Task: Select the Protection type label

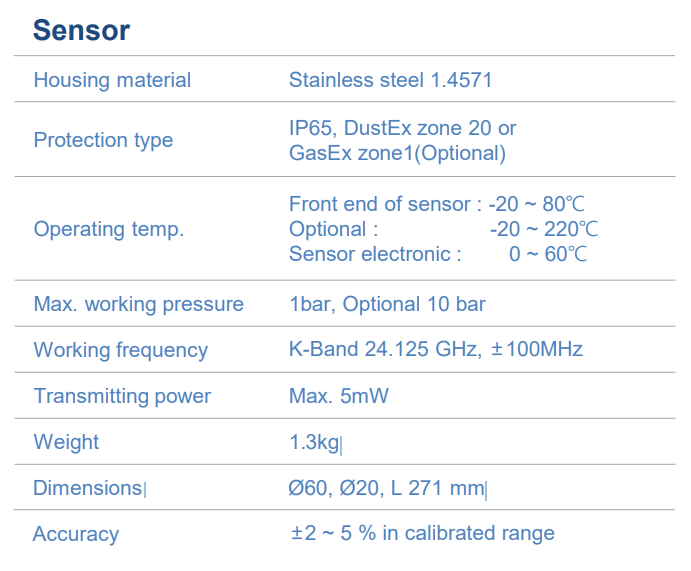Action: [103, 140]
